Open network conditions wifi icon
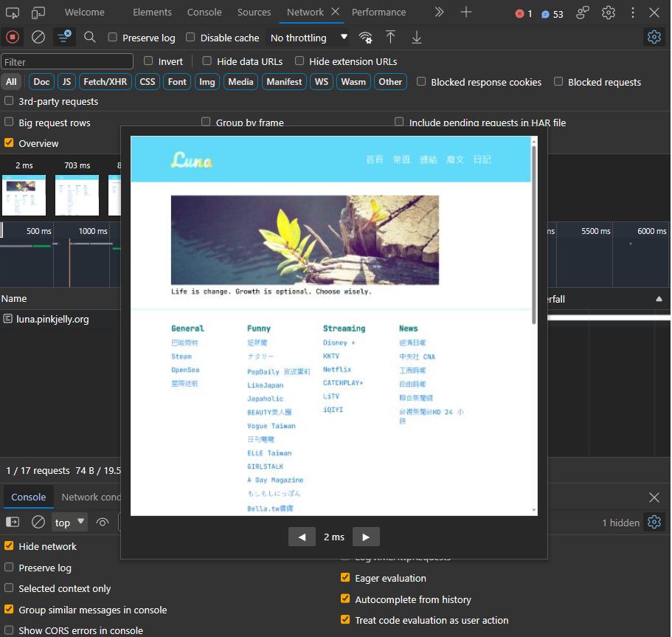This screenshot has width=672, height=637. [365, 38]
